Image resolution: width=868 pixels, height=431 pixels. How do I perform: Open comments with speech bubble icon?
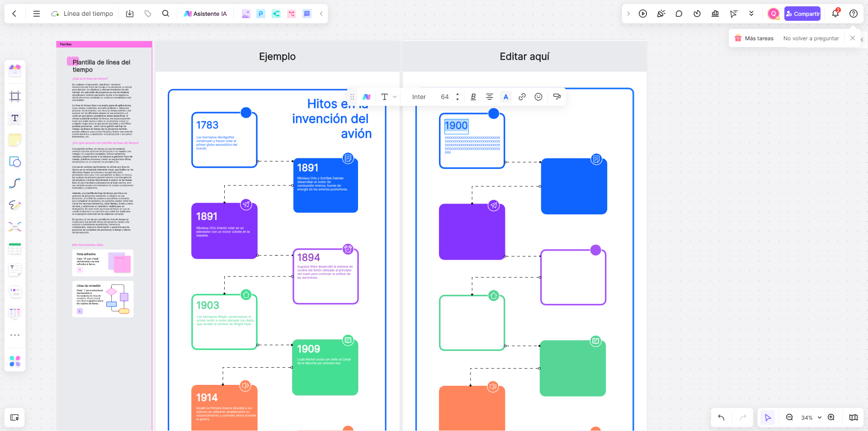click(x=679, y=14)
